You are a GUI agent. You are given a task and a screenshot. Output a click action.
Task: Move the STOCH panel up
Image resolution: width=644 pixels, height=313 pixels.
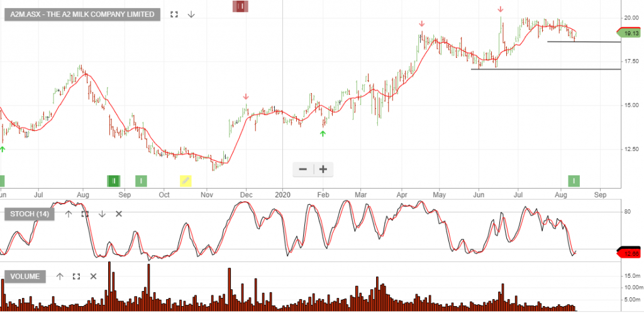[68, 214]
